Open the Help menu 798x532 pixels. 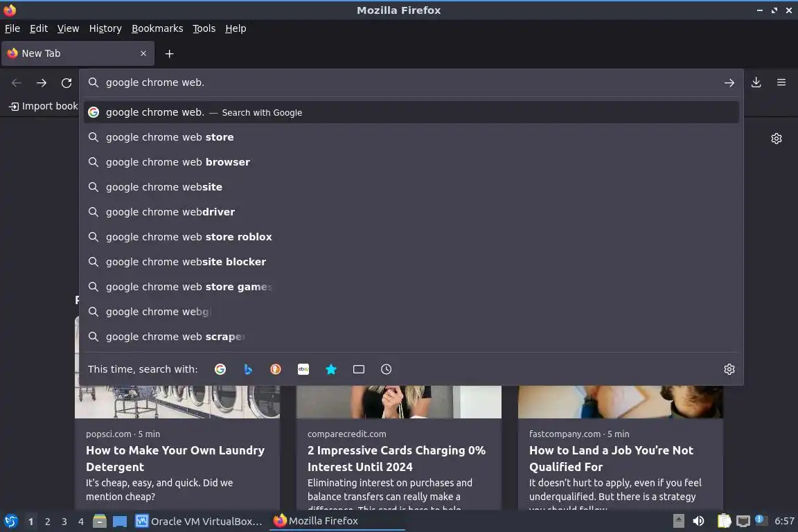236,28
